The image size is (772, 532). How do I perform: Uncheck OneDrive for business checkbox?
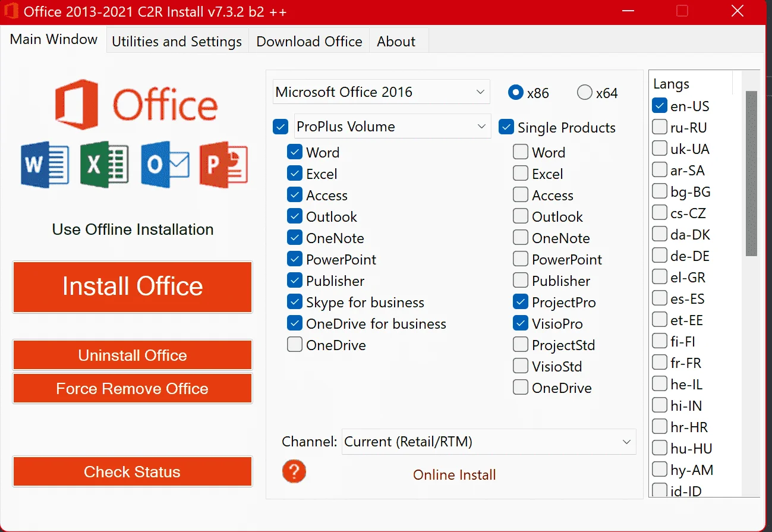tap(295, 323)
